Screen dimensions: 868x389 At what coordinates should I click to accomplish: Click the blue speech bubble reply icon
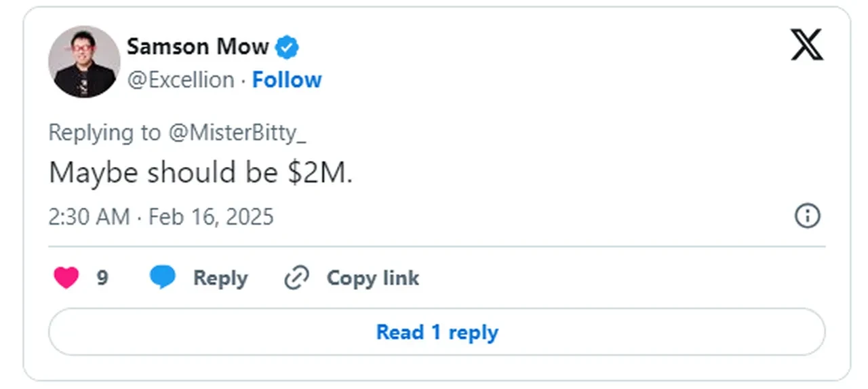(163, 278)
